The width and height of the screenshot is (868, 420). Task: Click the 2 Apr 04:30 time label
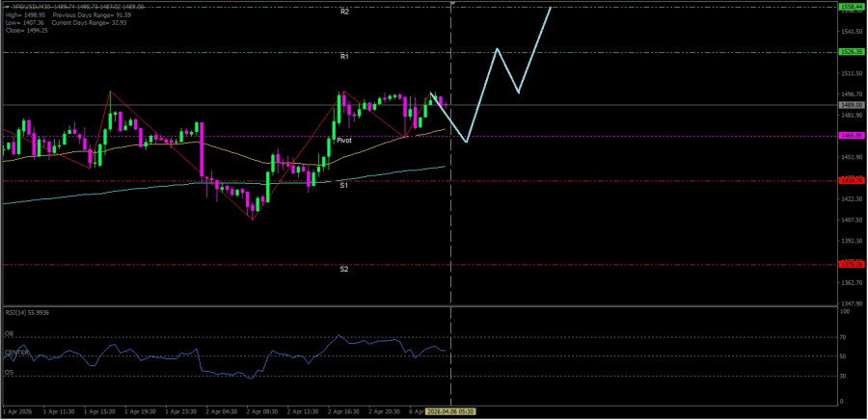[x=222, y=411]
